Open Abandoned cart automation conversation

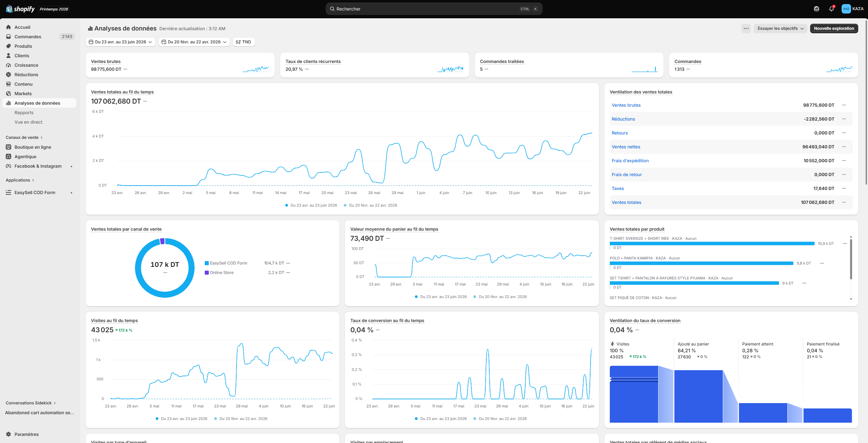click(x=39, y=413)
